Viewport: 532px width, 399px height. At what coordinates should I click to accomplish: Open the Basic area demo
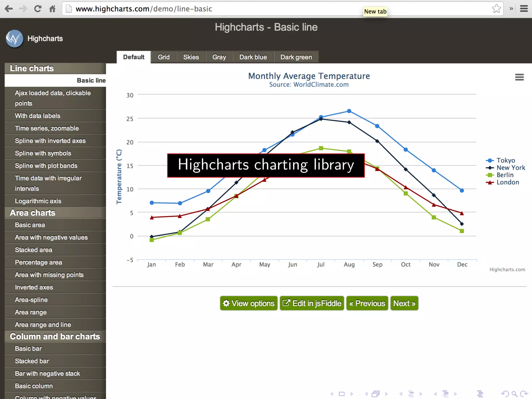(x=55, y=225)
